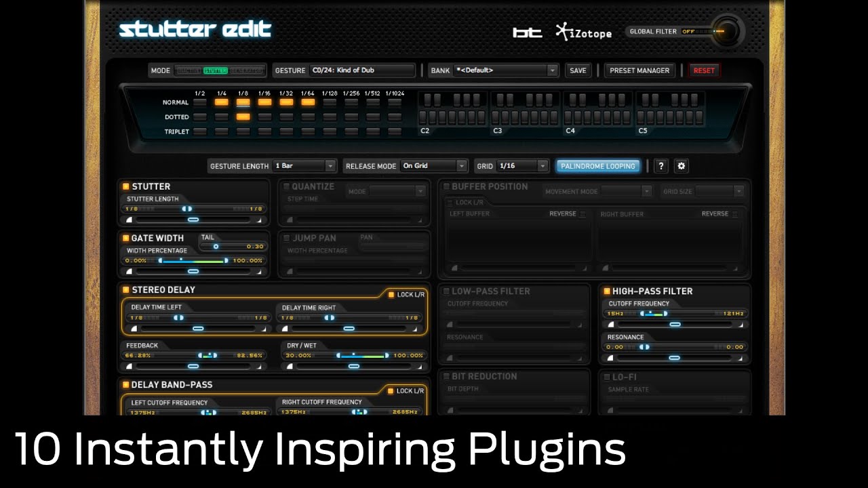Toggle the Normal 1/64 stutter grid cell
This screenshot has height=488, width=868.
(x=308, y=102)
